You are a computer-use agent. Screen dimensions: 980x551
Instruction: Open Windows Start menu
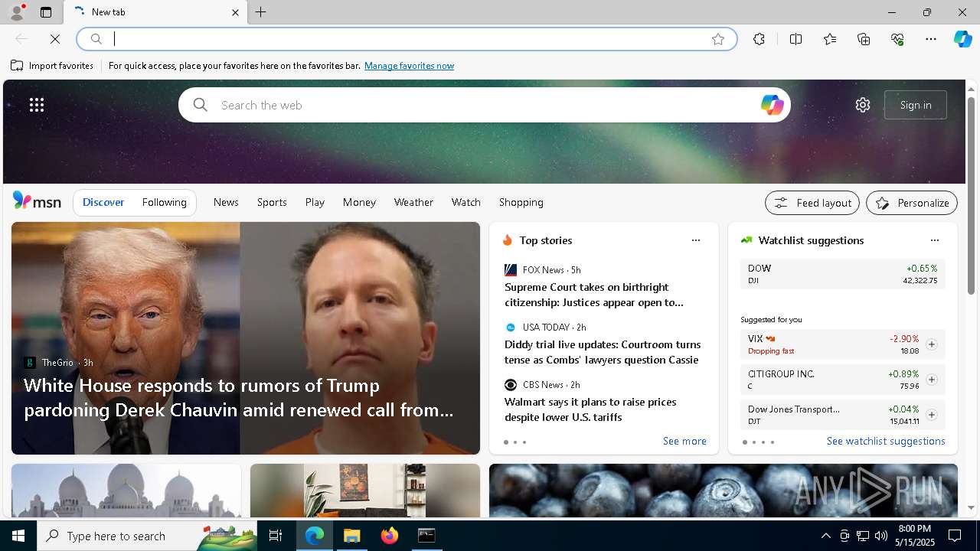(x=18, y=536)
